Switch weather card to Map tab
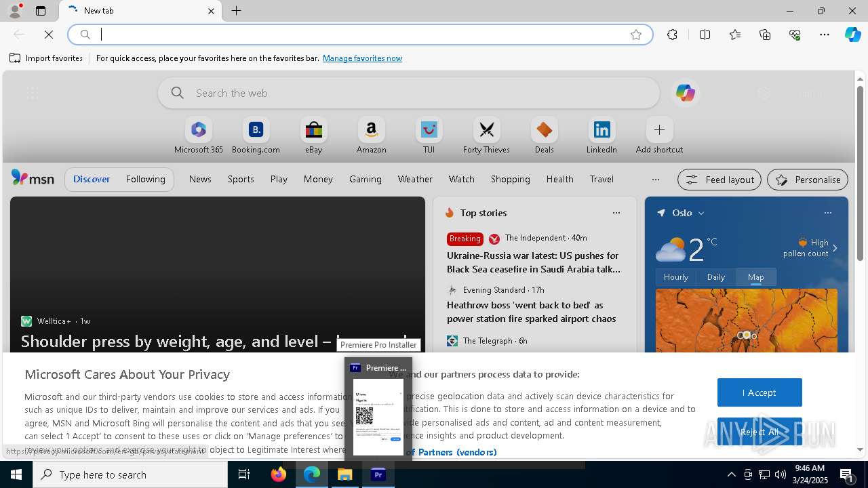Screen dimensions: 868x488 [756, 277]
